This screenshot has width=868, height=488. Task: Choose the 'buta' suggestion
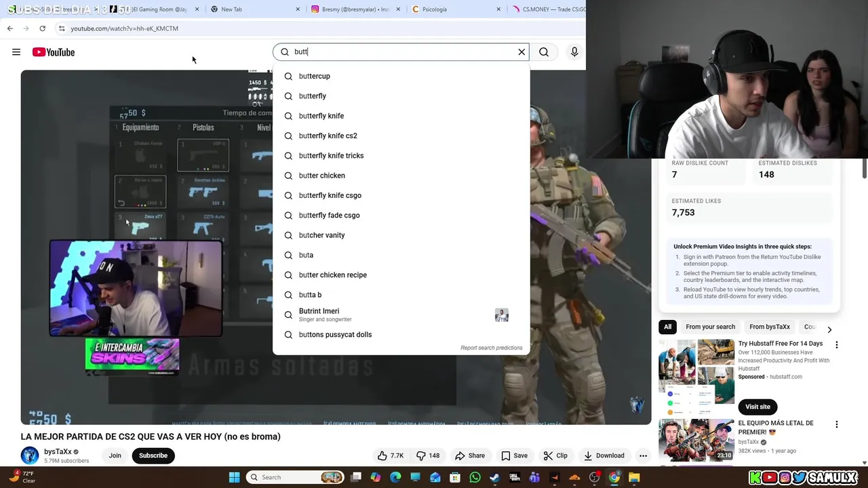pyautogui.click(x=401, y=255)
